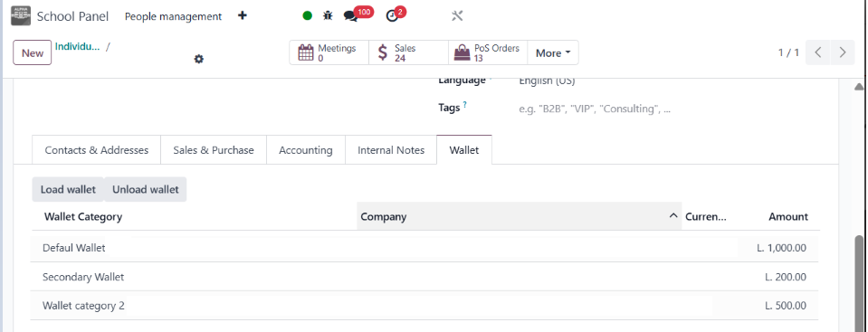Open the School Panel app logo
The width and height of the screenshot is (868, 332).
(21, 16)
